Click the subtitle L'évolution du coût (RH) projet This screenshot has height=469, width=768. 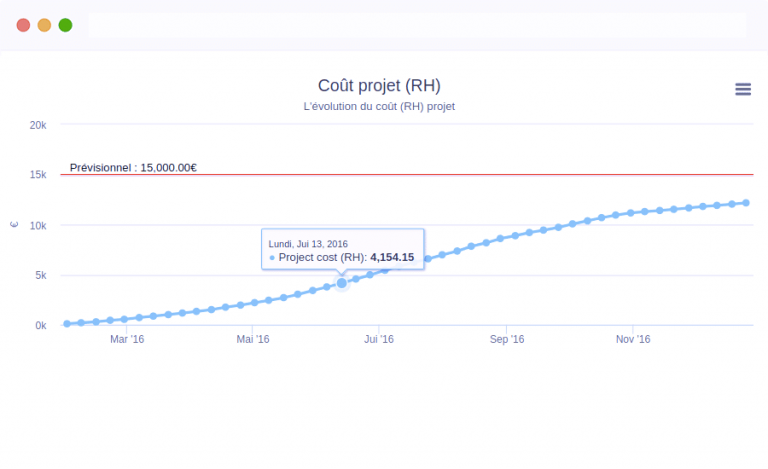(379, 106)
